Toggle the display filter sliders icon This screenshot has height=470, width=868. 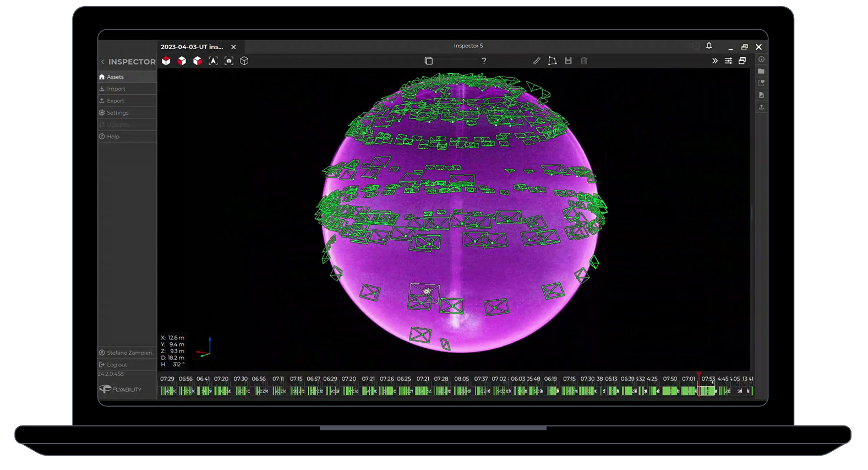[x=728, y=61]
